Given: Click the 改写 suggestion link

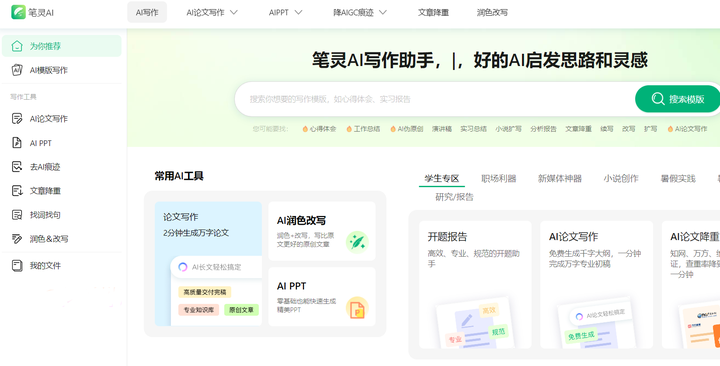Looking at the screenshot, I should click(x=628, y=129).
